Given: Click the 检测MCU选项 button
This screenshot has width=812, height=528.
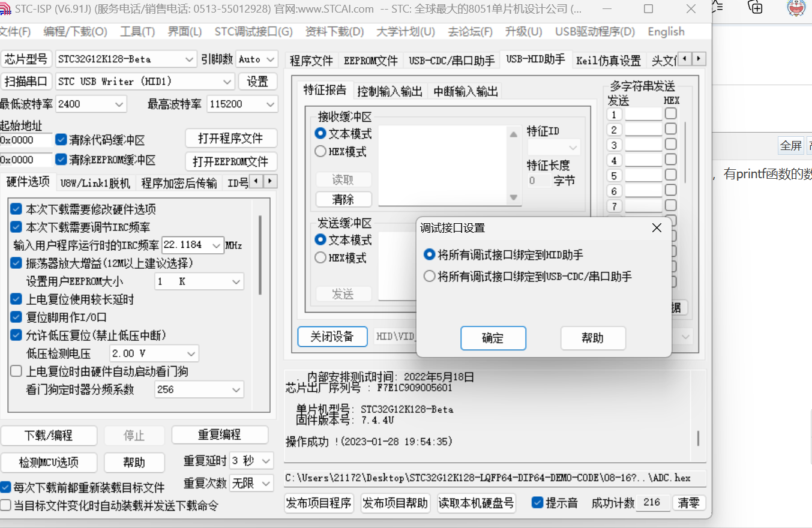Looking at the screenshot, I should point(49,463).
